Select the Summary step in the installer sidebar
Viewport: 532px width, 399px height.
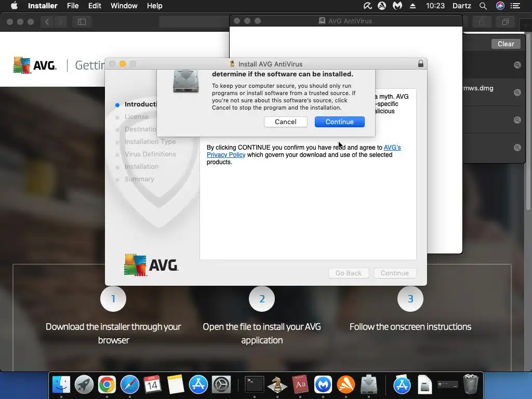point(139,179)
